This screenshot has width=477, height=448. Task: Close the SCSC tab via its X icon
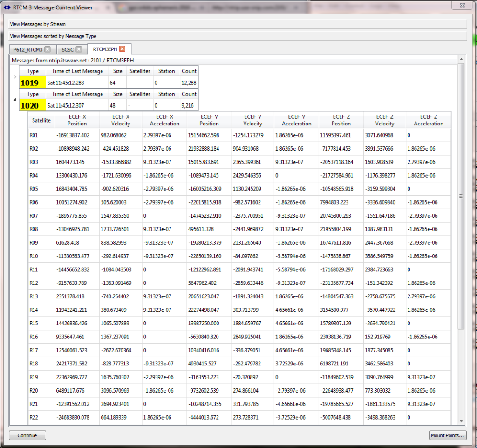[79, 49]
